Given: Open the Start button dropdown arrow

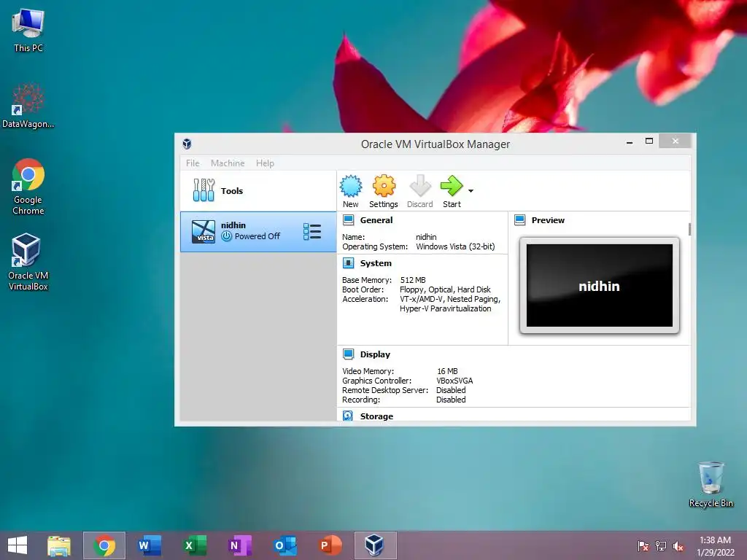Looking at the screenshot, I should tap(471, 191).
